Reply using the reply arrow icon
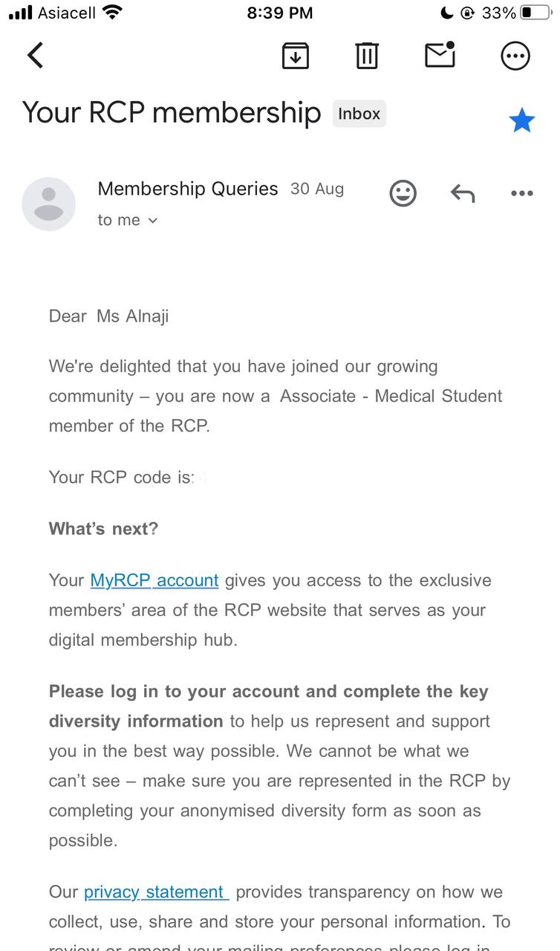 [462, 193]
